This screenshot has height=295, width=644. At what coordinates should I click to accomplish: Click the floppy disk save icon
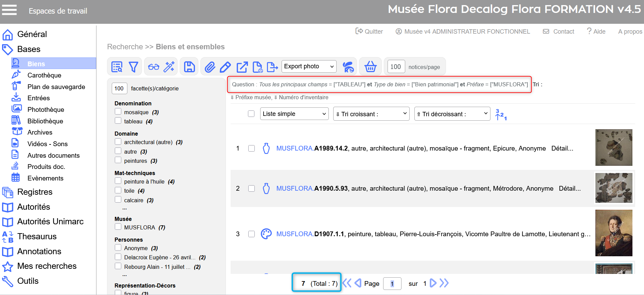click(x=189, y=67)
